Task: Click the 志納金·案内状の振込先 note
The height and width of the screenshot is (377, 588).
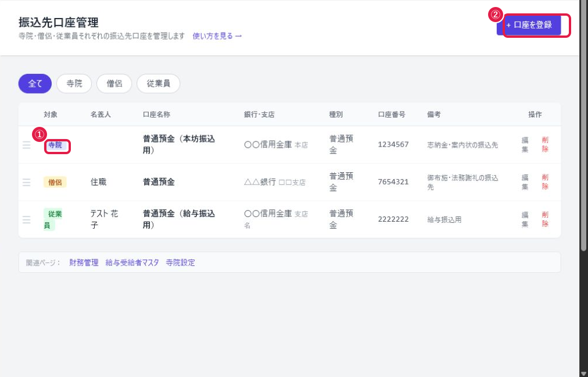Action: pyautogui.click(x=462, y=145)
